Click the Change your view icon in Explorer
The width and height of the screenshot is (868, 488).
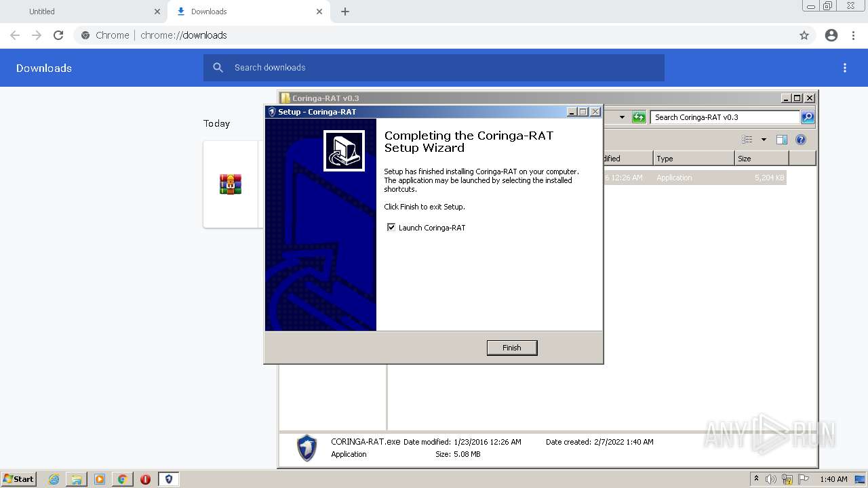point(747,140)
